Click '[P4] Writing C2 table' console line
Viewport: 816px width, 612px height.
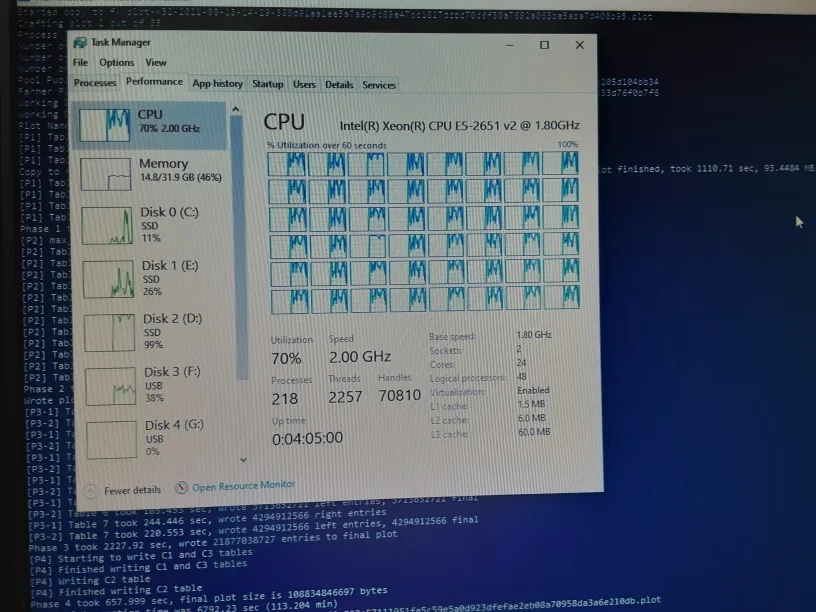tap(90, 580)
